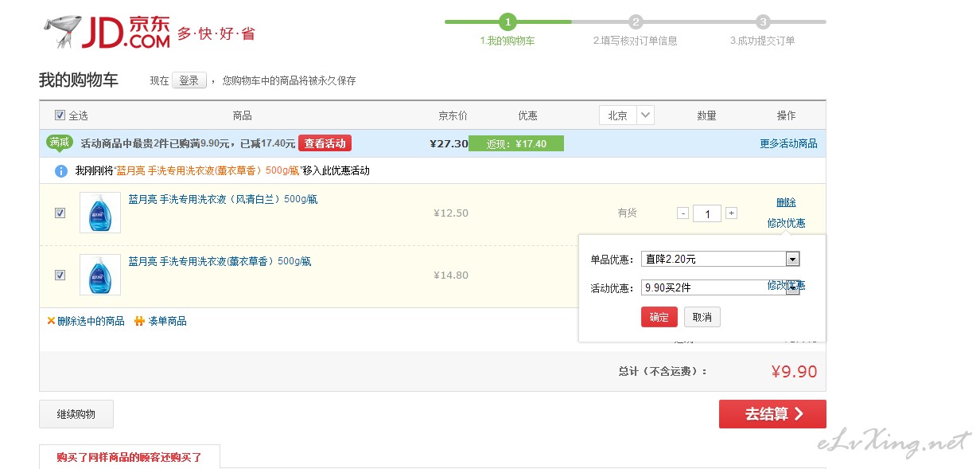This screenshot has height=469, width=980.
Task: Click step label 3.成功提交订单
Action: (x=762, y=41)
